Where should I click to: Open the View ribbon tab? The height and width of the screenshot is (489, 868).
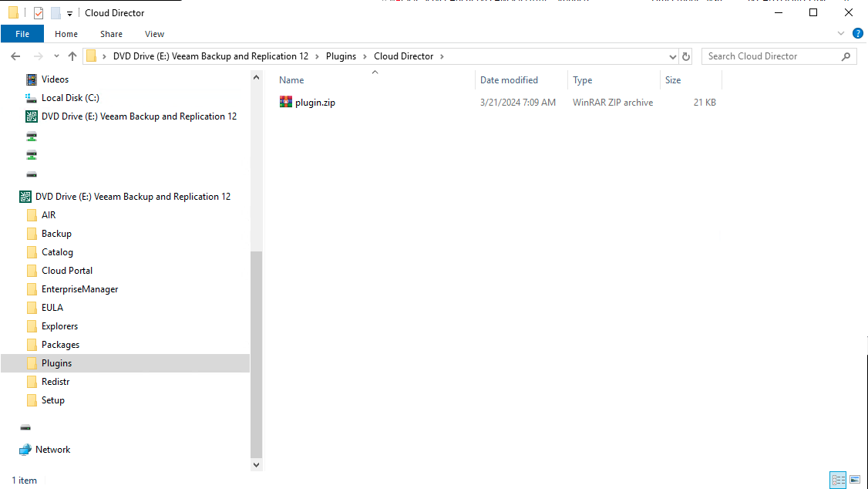pyautogui.click(x=154, y=34)
